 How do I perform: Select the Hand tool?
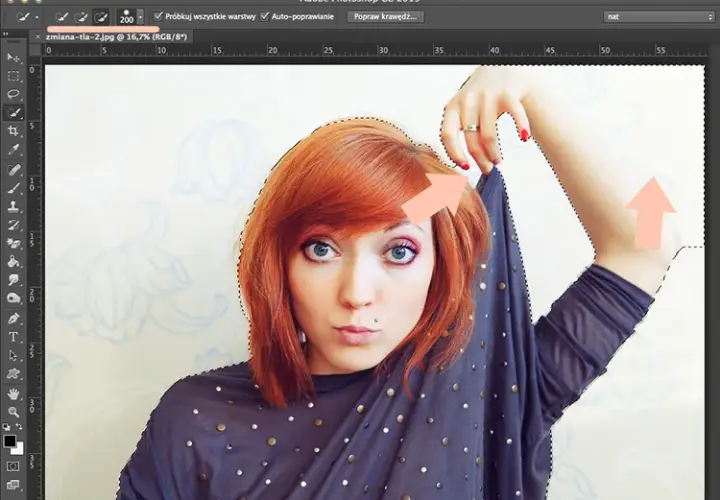point(13,393)
